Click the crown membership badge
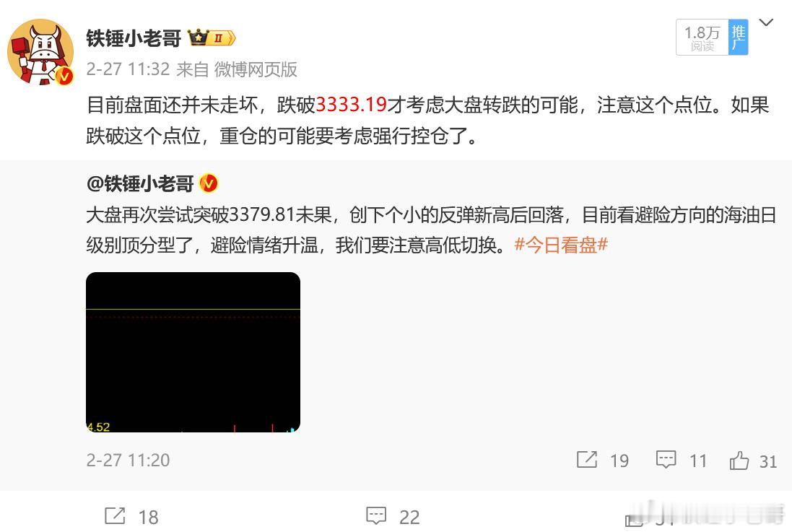792x532 pixels. [x=212, y=38]
